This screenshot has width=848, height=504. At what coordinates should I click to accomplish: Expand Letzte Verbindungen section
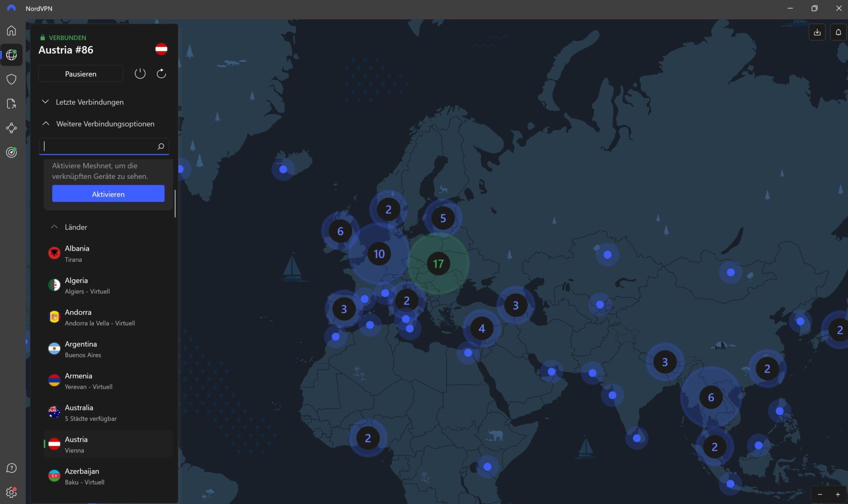(83, 102)
